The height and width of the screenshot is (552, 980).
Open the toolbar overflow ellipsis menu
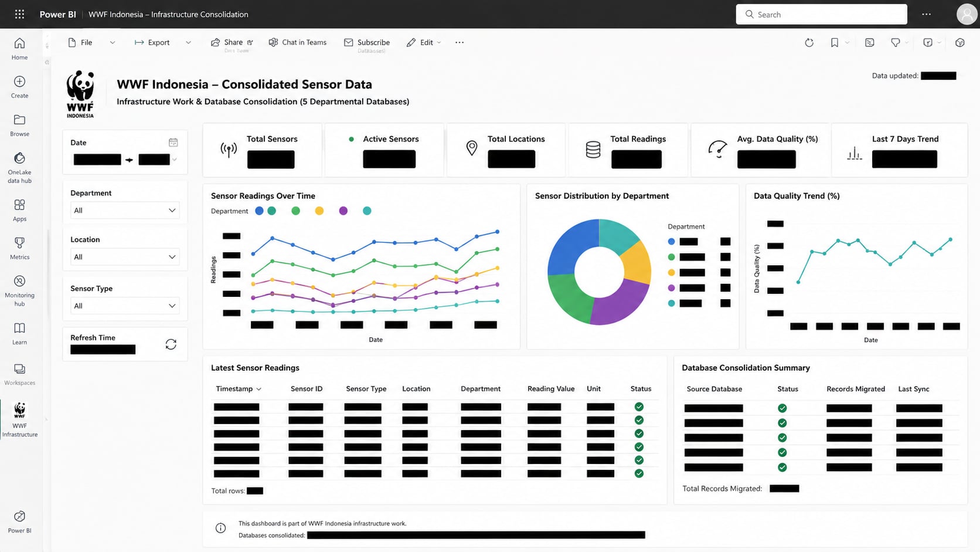(x=460, y=42)
